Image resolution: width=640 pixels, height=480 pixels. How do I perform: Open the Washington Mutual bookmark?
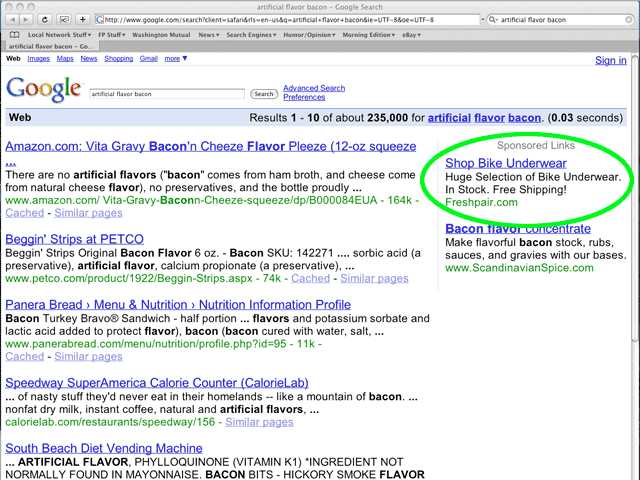161,35
